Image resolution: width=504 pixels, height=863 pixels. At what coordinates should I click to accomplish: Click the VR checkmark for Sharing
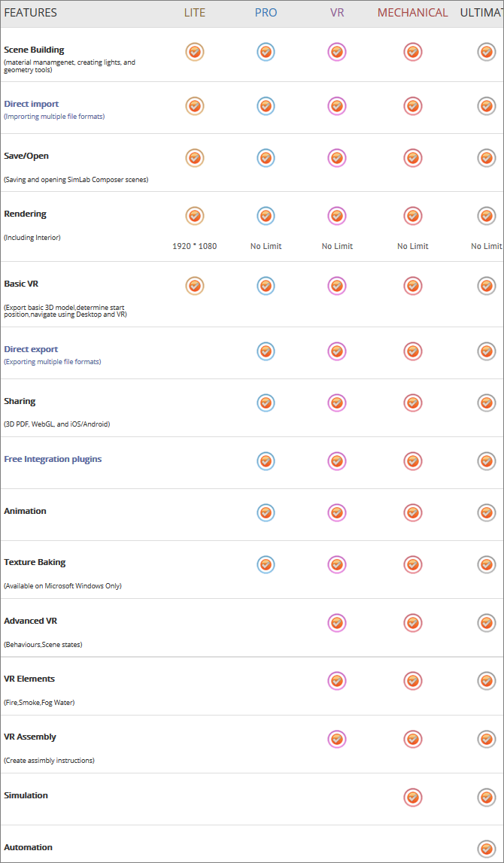coord(337,403)
